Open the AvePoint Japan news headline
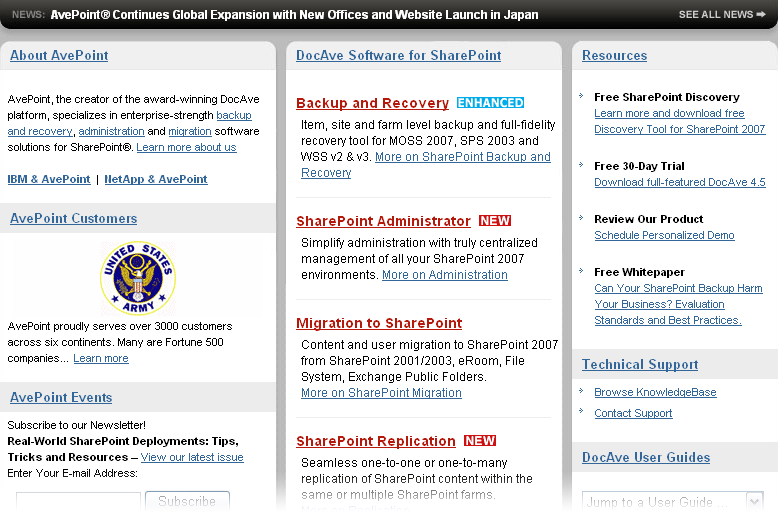Viewport: 778px width, 517px height. pos(294,15)
